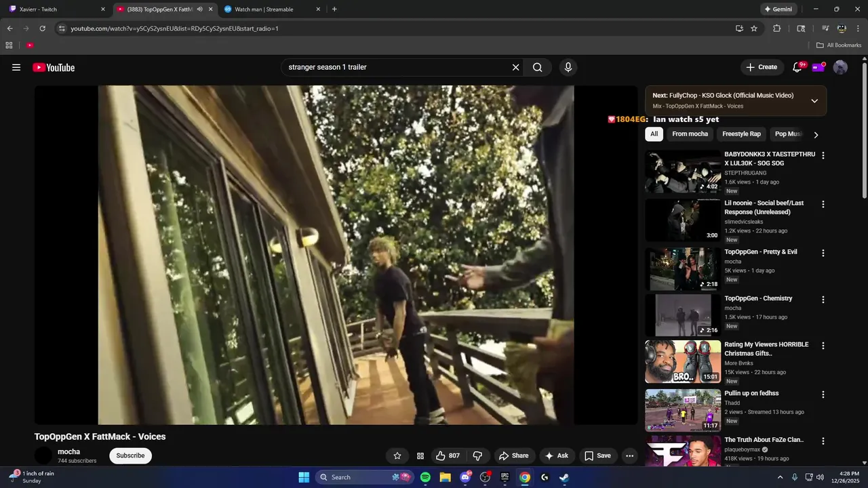Image resolution: width=868 pixels, height=488 pixels.
Task: Show hidden system tray icons chevron
Action: pyautogui.click(x=780, y=477)
